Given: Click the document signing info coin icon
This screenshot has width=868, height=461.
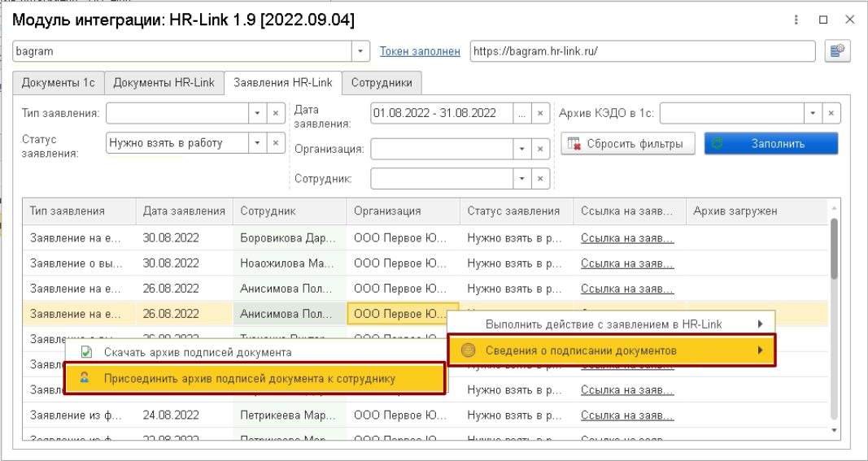Looking at the screenshot, I should click(469, 350).
